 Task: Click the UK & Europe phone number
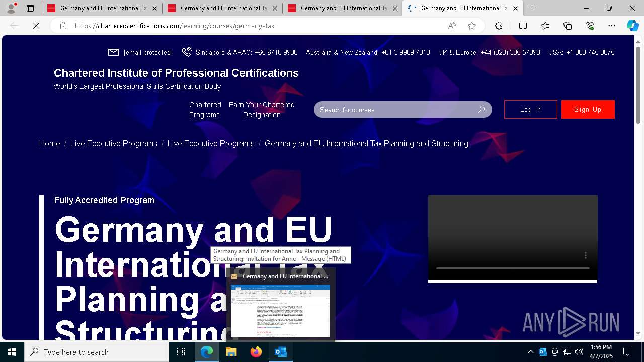click(x=510, y=52)
